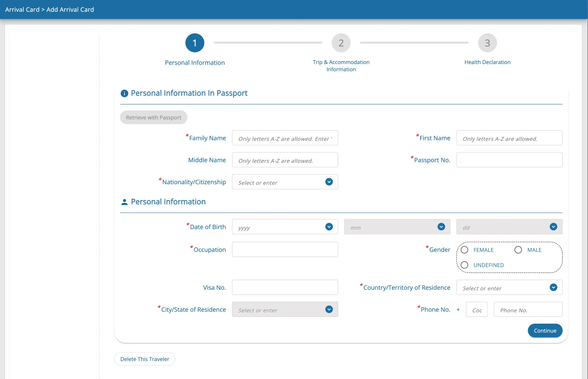588x379 pixels.
Task: Click the chevron on Country/Territory of Residence dropdown
Action: point(554,287)
